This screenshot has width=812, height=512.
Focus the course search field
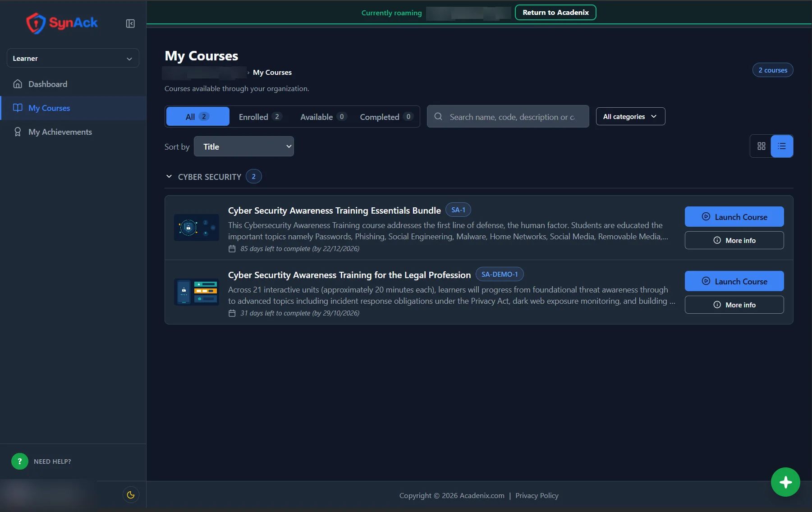click(x=508, y=117)
